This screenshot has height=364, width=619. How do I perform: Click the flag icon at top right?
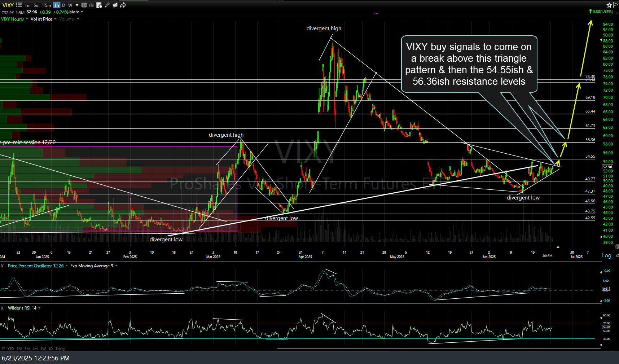click(615, 5)
